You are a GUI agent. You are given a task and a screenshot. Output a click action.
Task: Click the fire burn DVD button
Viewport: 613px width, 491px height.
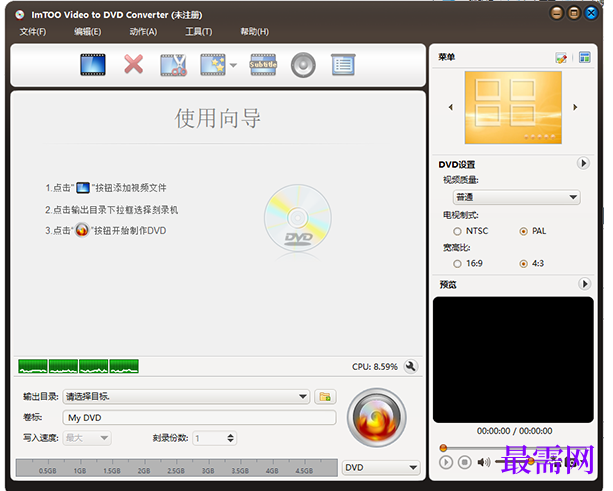coord(376,418)
